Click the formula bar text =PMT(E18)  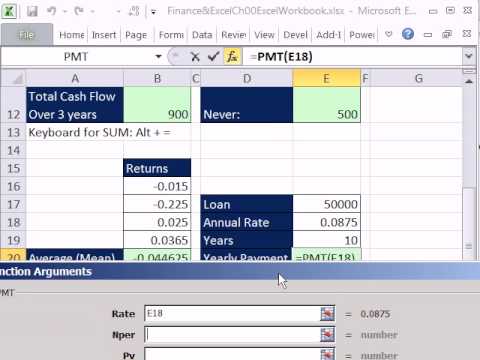pos(281,57)
